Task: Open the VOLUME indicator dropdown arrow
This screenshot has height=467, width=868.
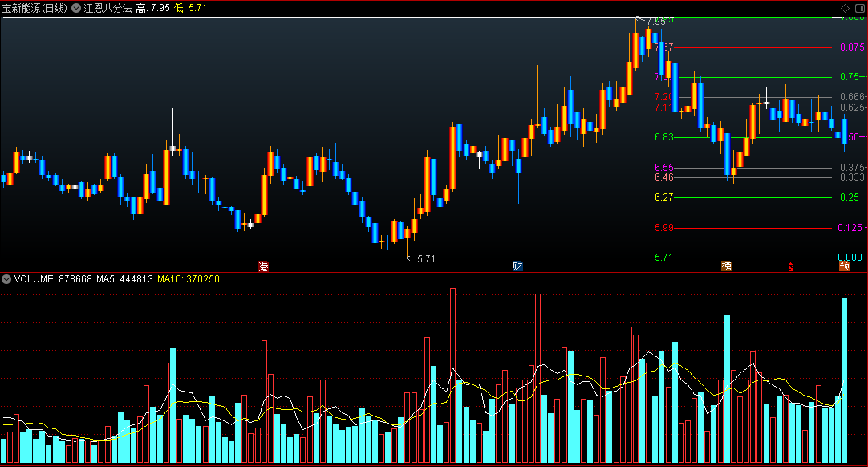Action: pyautogui.click(x=6, y=279)
